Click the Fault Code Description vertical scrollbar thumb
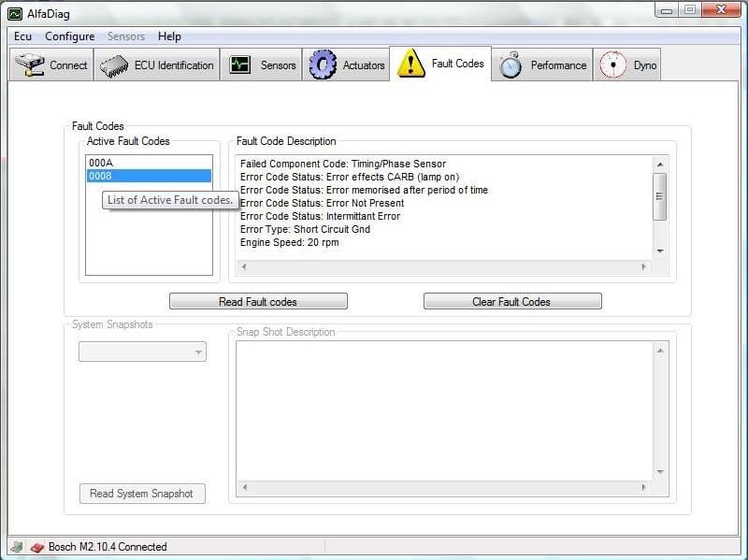The height and width of the screenshot is (560, 748). click(659, 196)
